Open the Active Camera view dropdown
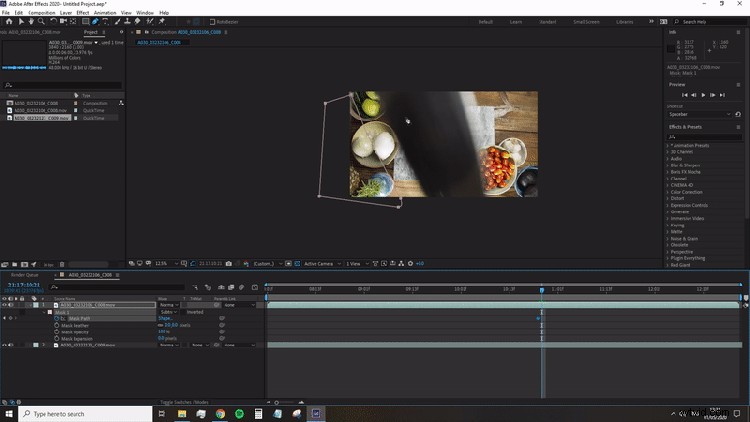 tap(322, 264)
